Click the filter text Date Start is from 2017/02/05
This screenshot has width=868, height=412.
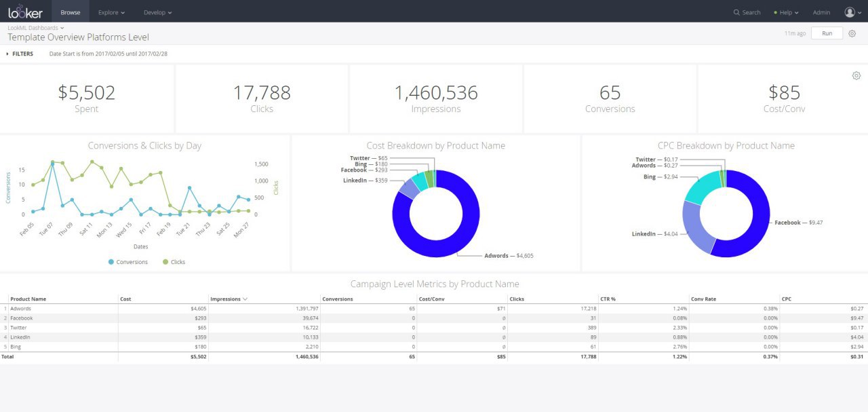pyautogui.click(x=108, y=54)
